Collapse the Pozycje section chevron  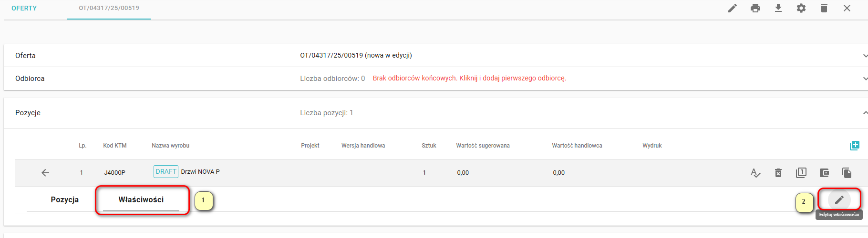tap(865, 113)
